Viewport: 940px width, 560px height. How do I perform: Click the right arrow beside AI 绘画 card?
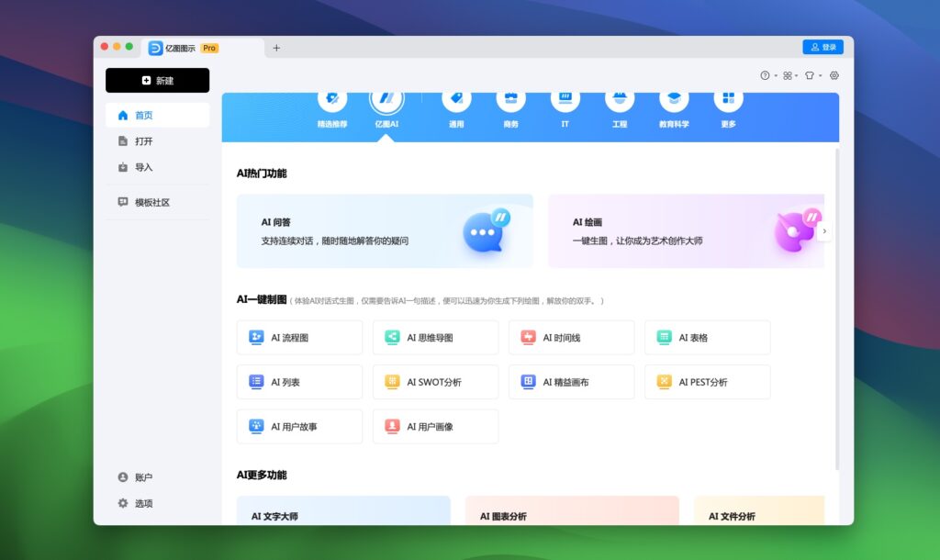824,230
